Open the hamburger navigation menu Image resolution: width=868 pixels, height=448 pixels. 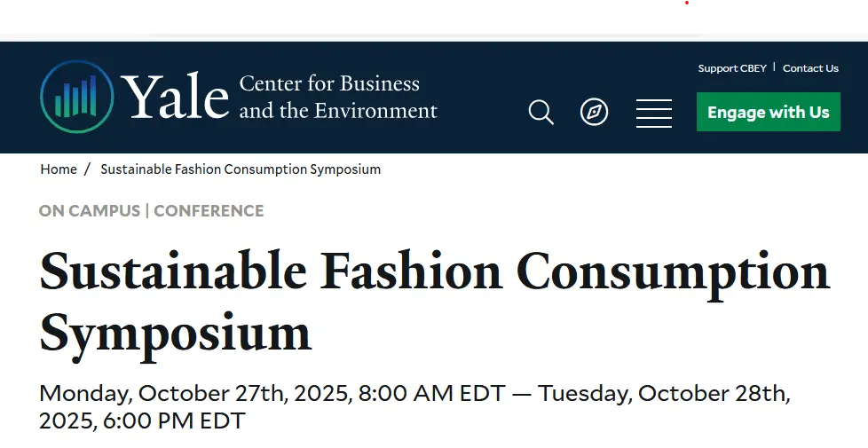(x=653, y=113)
